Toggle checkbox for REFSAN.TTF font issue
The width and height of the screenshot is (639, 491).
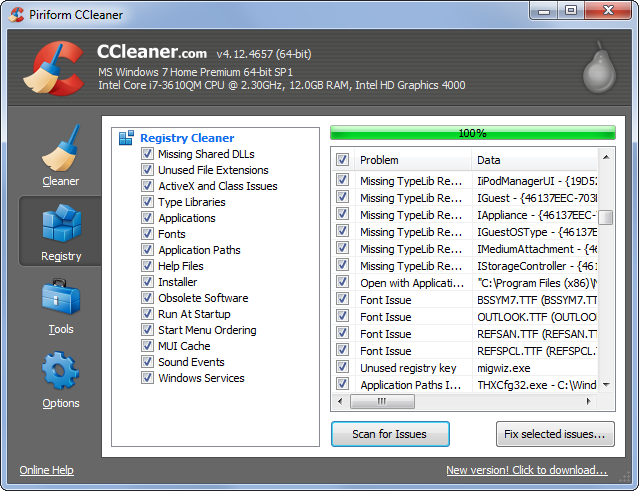tap(342, 333)
